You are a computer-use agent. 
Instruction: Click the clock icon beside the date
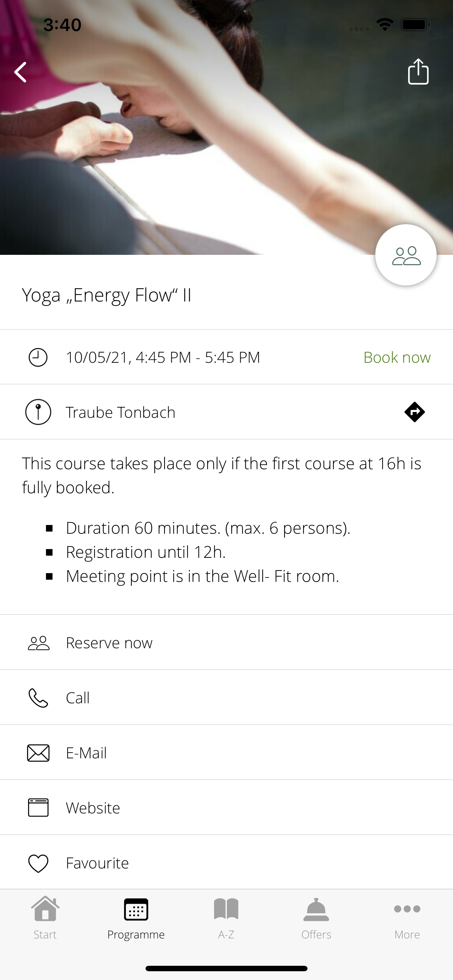[38, 357]
